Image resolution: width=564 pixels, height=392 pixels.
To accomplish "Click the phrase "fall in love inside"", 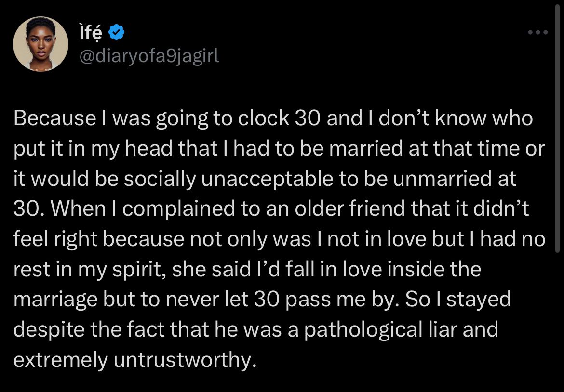I will [367, 270].
